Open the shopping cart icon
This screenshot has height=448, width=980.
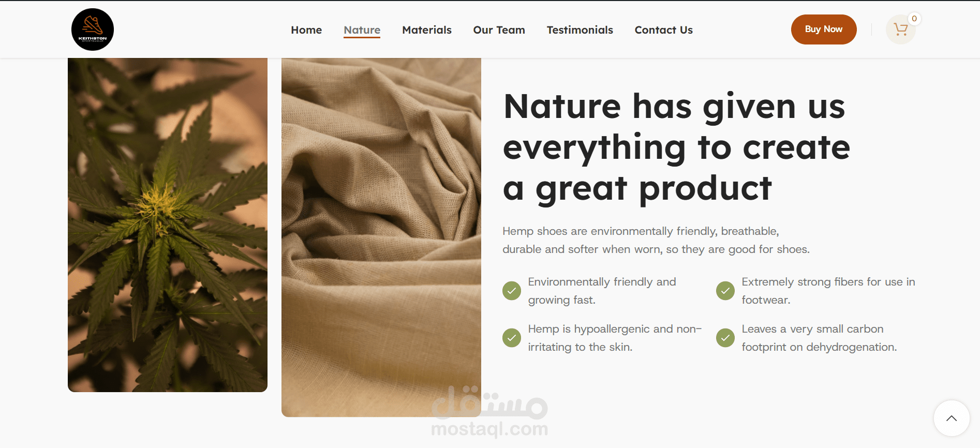pyautogui.click(x=901, y=29)
